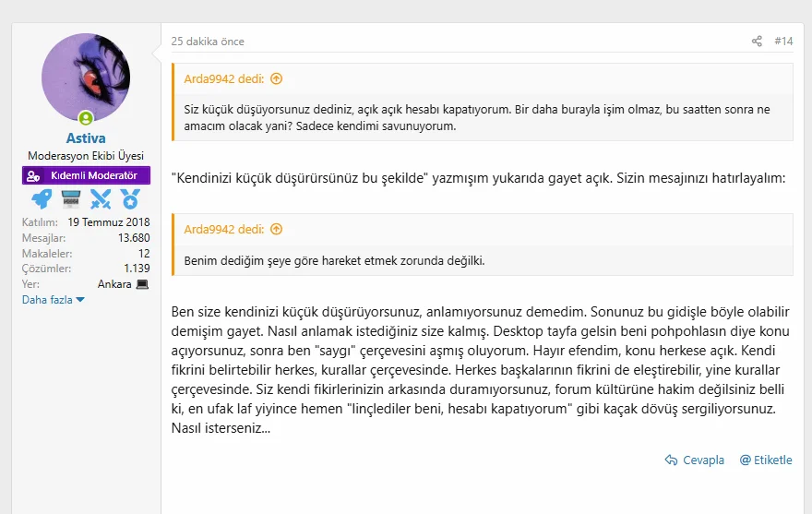Click the Mesajlar count 13.680
The width and height of the screenshot is (812, 514).
[134, 238]
